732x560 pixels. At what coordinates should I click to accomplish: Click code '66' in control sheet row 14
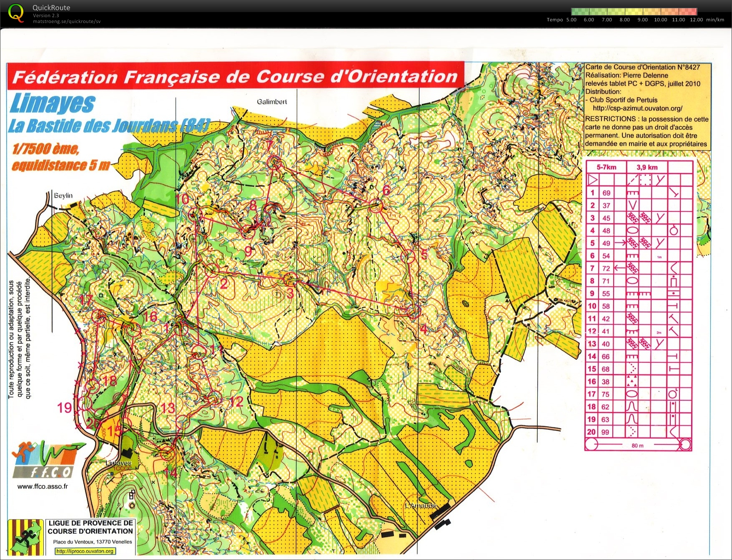tap(606, 357)
